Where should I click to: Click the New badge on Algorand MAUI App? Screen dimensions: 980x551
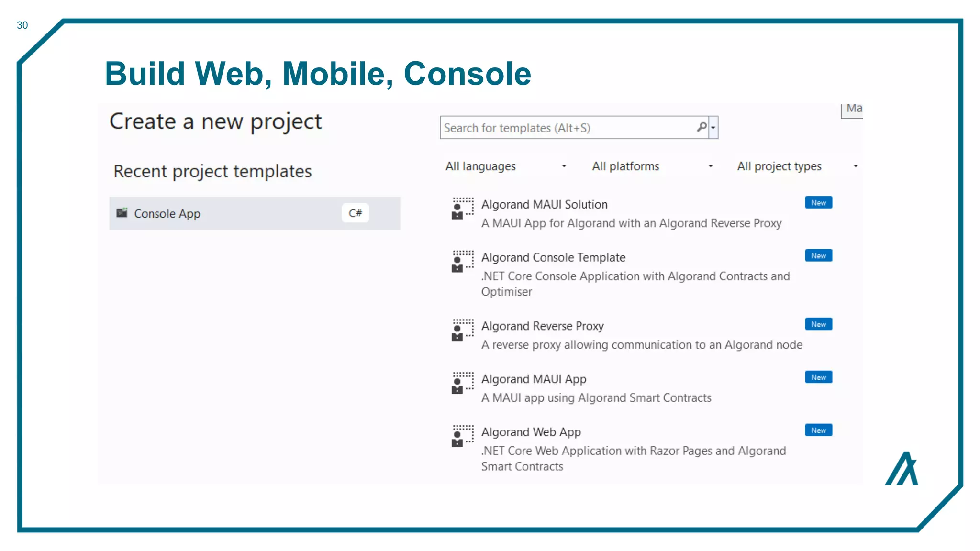coord(818,377)
